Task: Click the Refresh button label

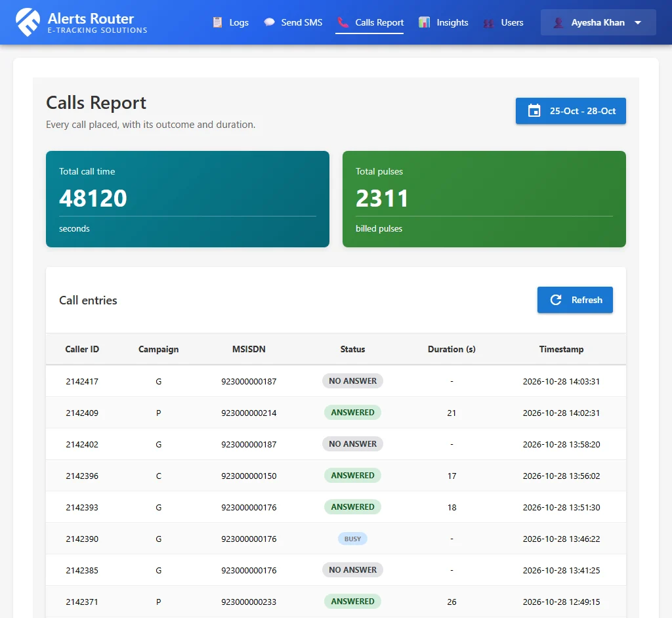Action: [587, 300]
